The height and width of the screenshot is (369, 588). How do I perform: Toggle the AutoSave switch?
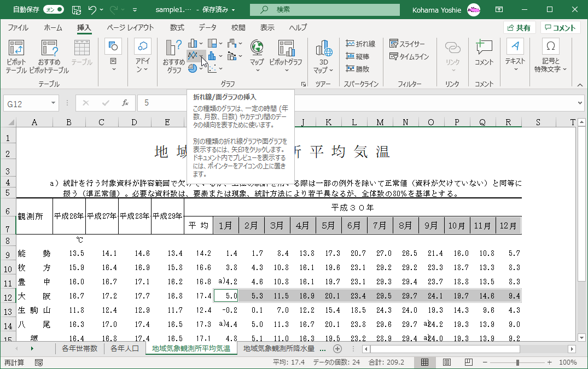[x=53, y=9]
